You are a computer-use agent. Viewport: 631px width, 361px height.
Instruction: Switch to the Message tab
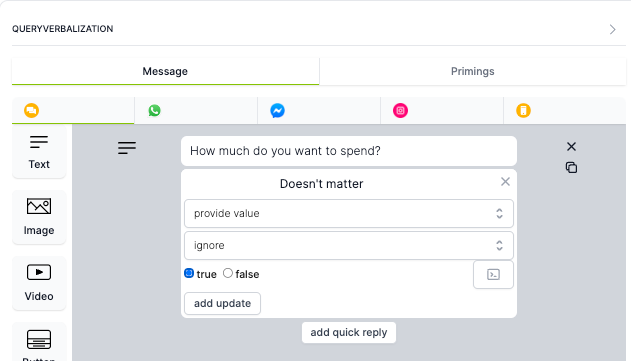click(165, 72)
